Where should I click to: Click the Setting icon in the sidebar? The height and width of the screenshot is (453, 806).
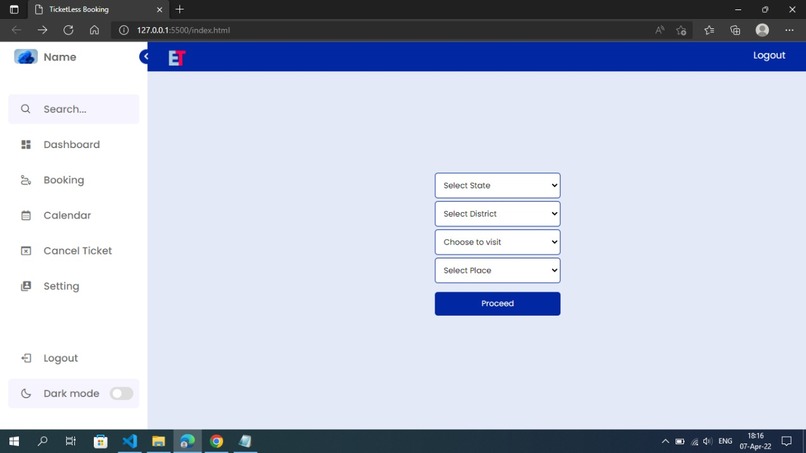26,286
